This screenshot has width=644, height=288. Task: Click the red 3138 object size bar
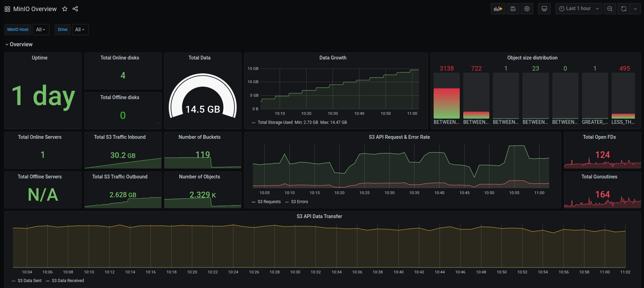click(447, 103)
